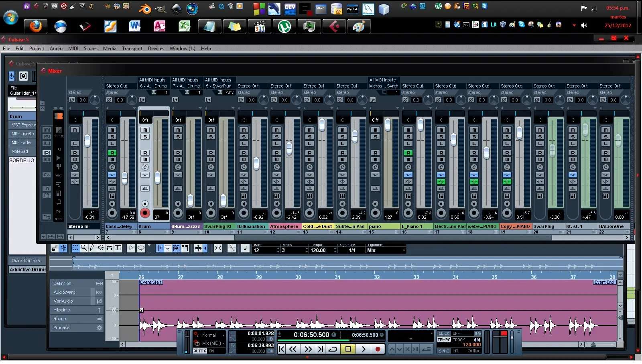The width and height of the screenshot is (642, 364).
Task: Open the Micros... Synth output routing dropdown
Action: [x=384, y=86]
